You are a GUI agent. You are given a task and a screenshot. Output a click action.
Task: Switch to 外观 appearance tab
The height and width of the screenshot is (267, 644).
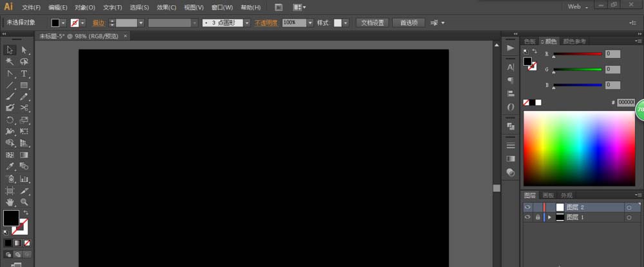tap(566, 195)
